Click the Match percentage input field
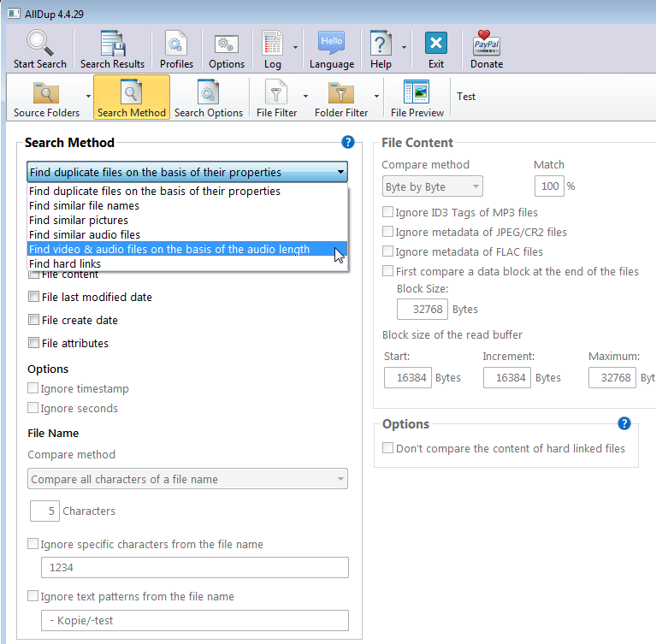Image resolution: width=656 pixels, height=644 pixels. point(548,186)
